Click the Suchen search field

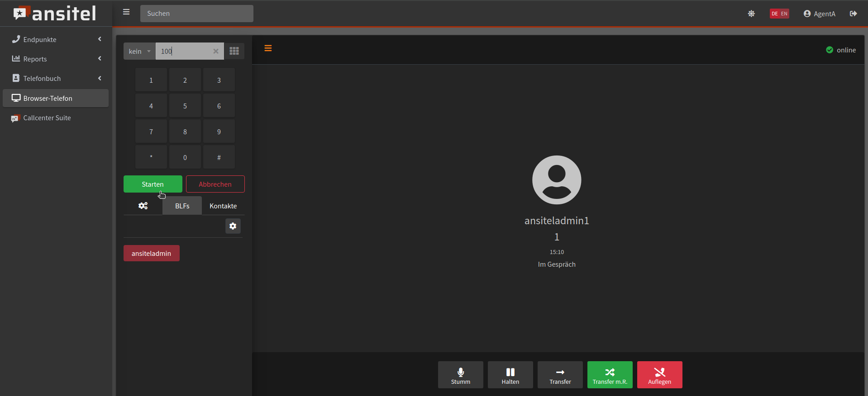(x=196, y=14)
